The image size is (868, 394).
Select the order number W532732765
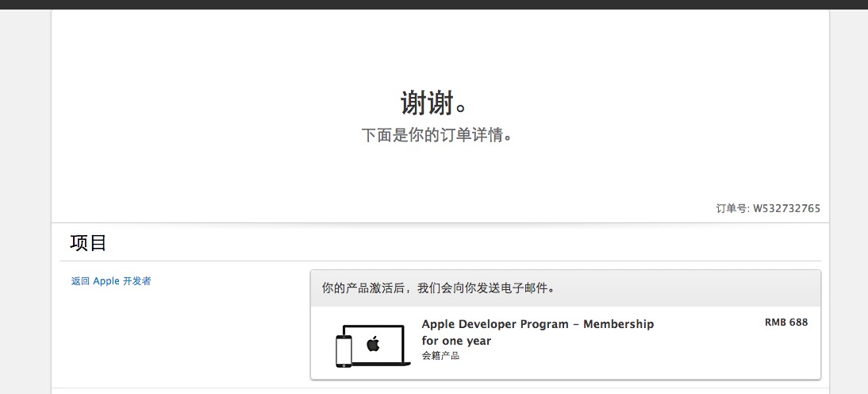point(785,209)
